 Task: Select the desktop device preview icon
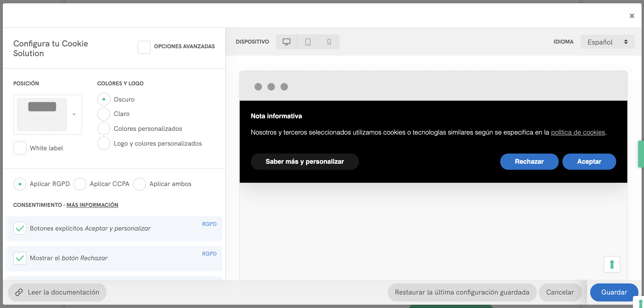pos(286,42)
